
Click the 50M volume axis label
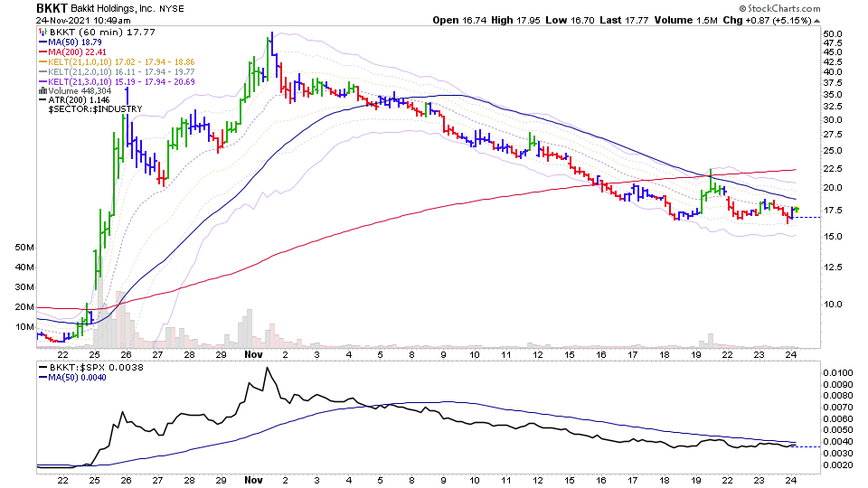24,248
